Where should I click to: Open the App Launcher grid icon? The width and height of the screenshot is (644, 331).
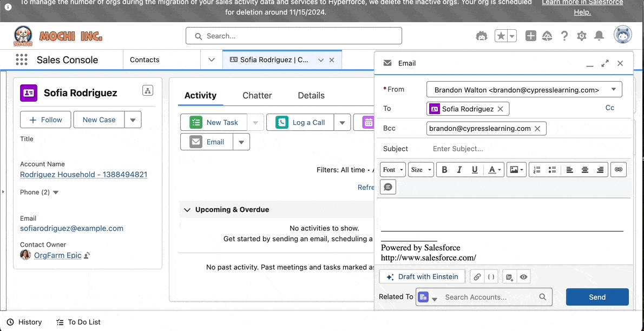tap(21, 59)
